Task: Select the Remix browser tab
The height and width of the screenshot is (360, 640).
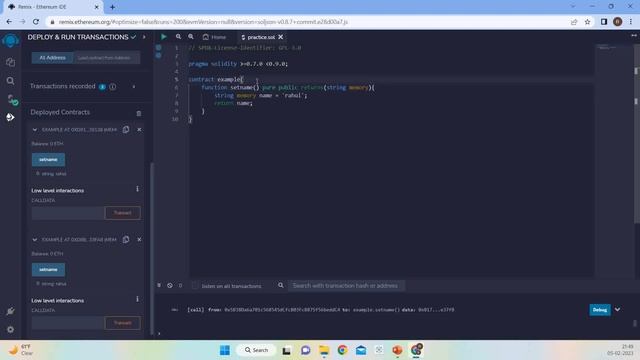Action: pyautogui.click(x=53, y=7)
